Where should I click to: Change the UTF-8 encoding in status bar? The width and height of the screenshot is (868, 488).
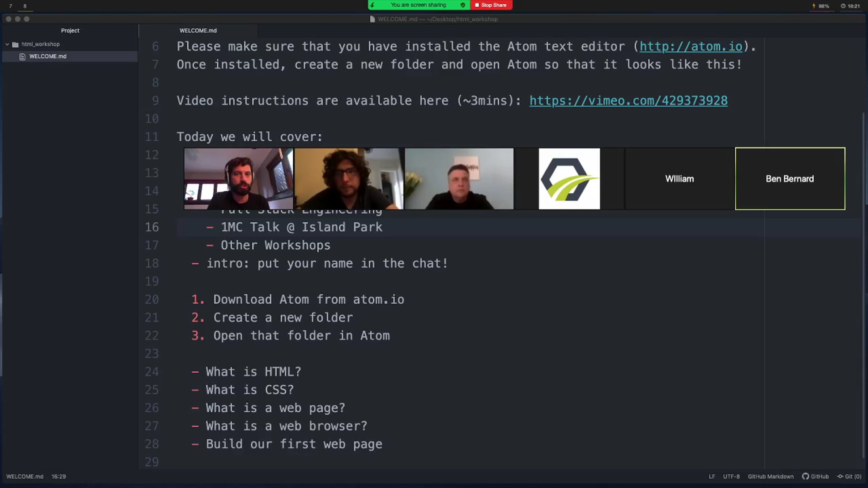731,476
